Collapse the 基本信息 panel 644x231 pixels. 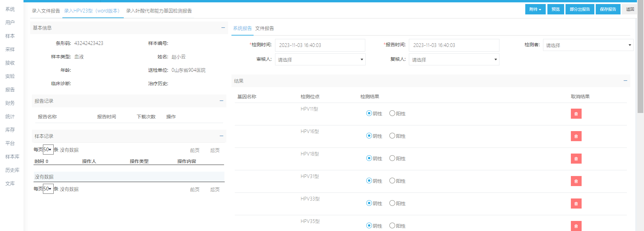point(223,28)
